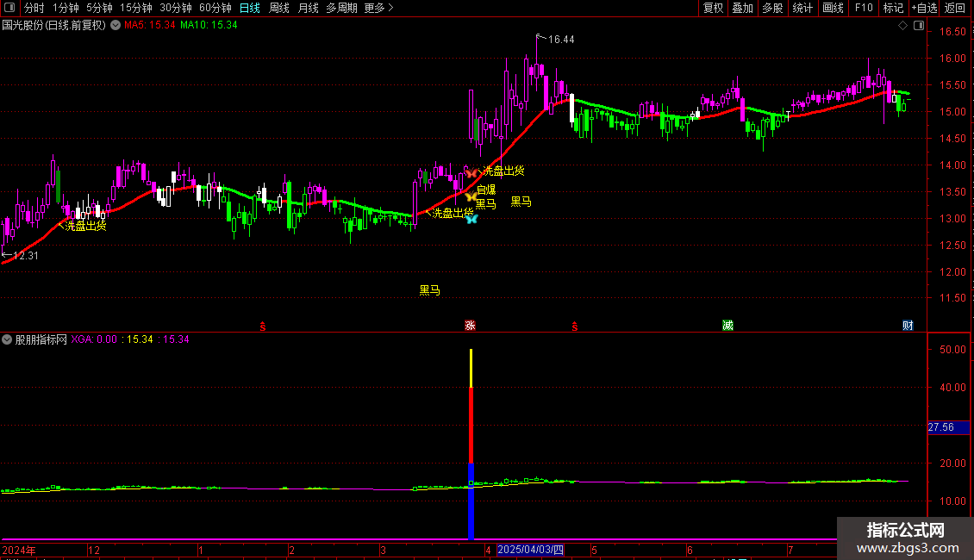Switch to 周线 weekly chart
The image size is (974, 560).
279,8
